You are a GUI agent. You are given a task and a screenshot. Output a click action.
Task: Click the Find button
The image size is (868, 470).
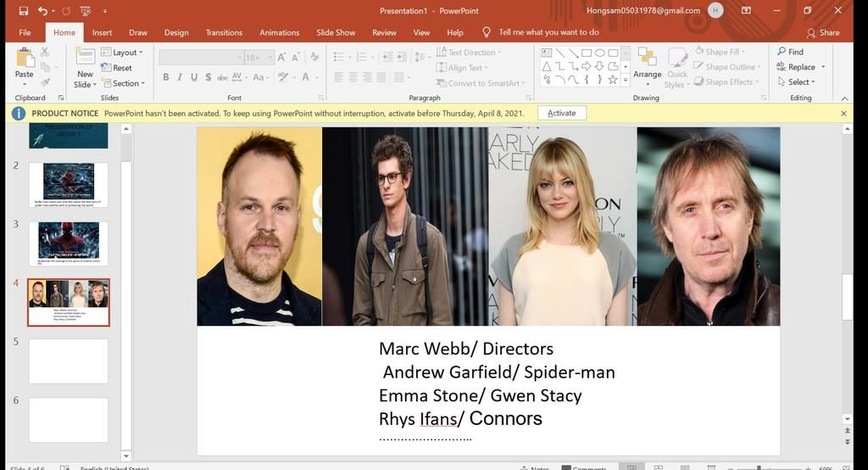tap(791, 52)
